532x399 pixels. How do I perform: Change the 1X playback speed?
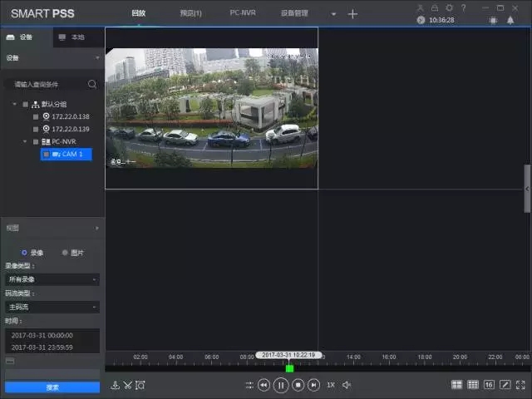331,385
